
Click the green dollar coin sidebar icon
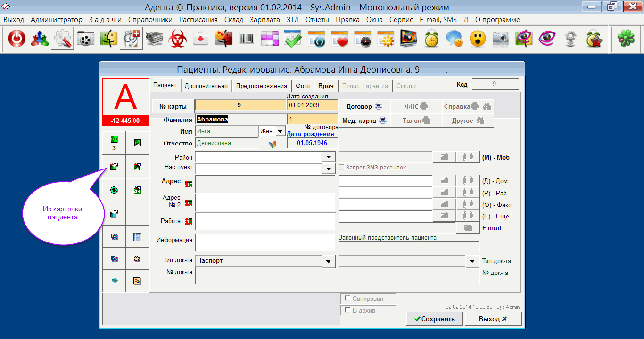(114, 190)
